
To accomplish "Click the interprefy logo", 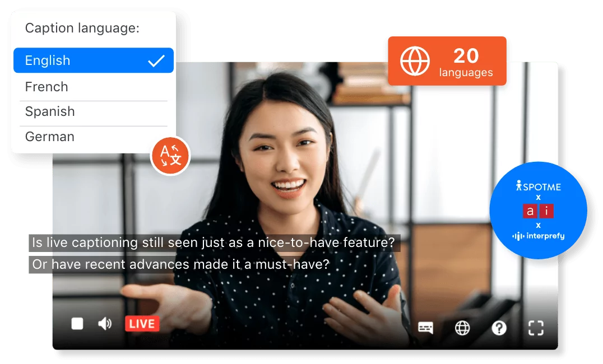I will [538, 236].
